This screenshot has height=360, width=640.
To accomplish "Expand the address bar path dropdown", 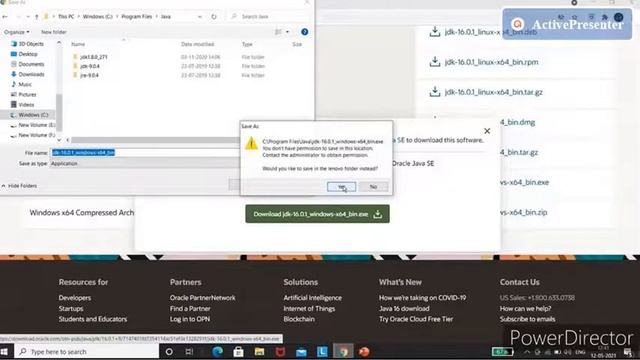I will point(200,17).
